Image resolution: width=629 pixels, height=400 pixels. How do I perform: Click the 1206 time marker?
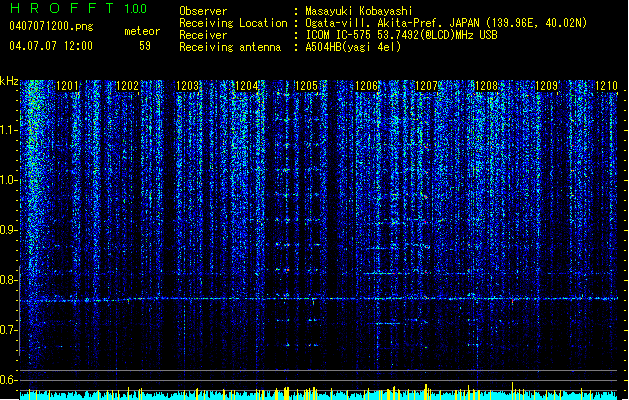[x=367, y=86]
